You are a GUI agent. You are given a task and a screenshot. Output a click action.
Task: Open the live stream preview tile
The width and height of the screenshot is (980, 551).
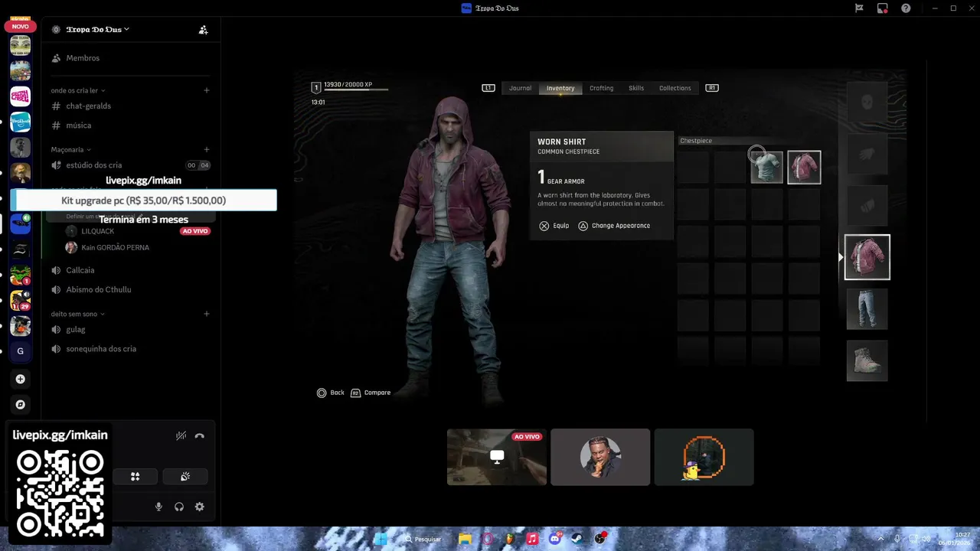point(497,457)
